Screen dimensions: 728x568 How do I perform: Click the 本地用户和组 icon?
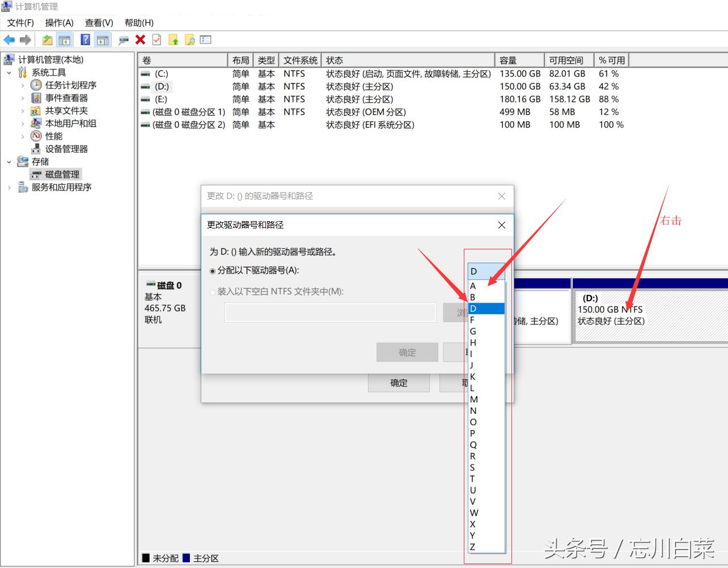pyautogui.click(x=36, y=124)
